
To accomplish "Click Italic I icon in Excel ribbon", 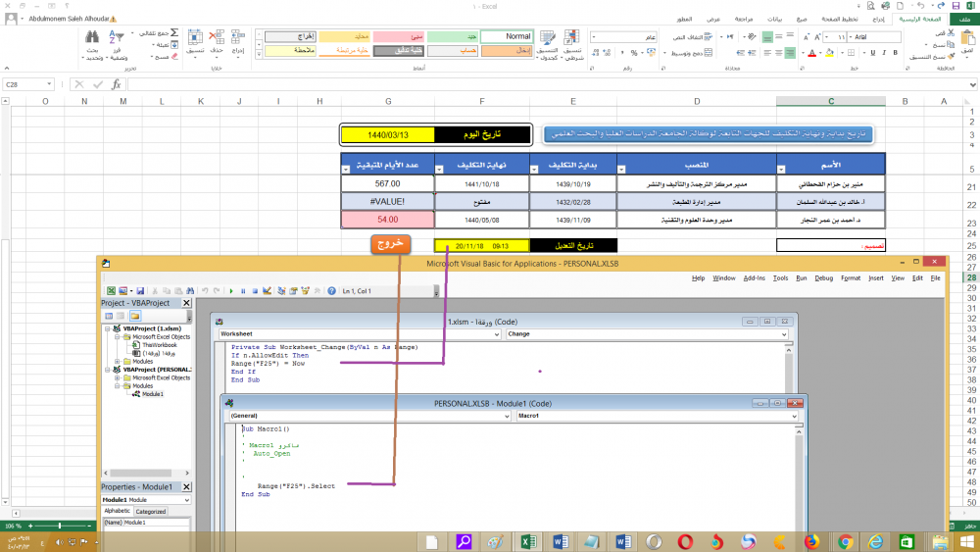I will pos(884,53).
